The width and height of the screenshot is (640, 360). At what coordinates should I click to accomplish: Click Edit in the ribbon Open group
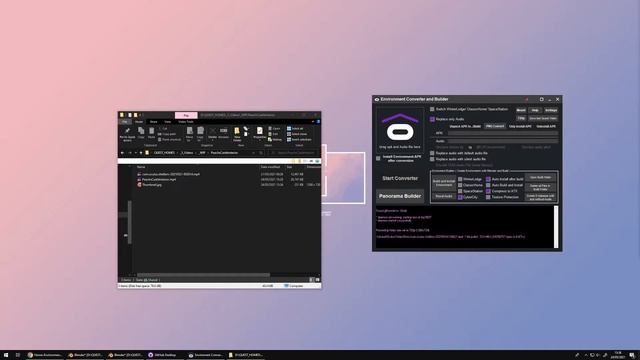[273, 134]
